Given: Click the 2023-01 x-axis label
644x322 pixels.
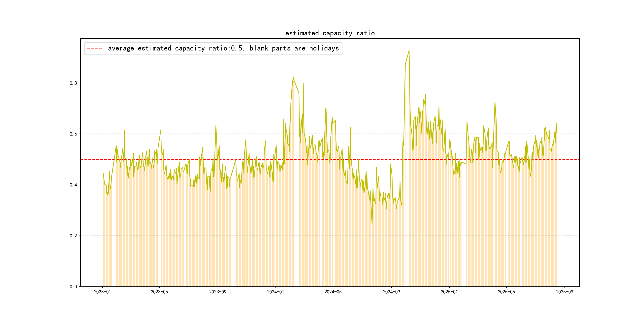Looking at the screenshot, I should (x=102, y=292).
